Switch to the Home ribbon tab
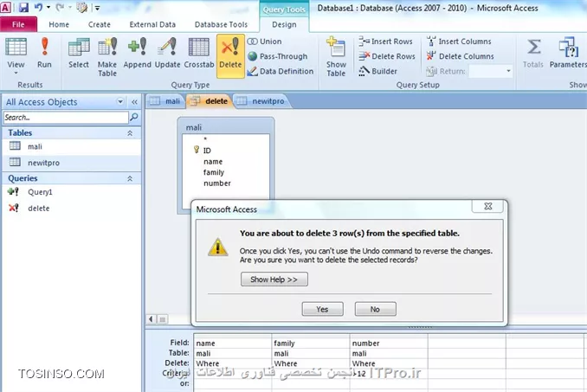The image size is (587, 392). 59,24
